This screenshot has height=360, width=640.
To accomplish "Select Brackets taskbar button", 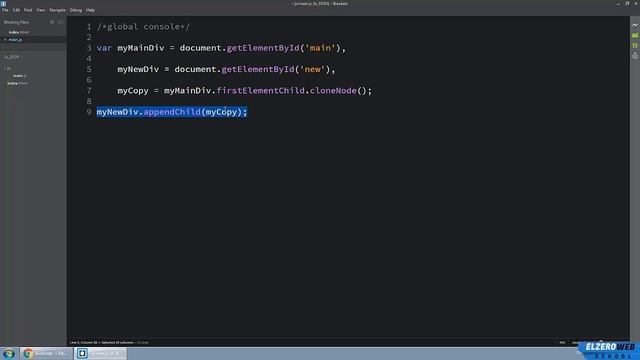I will 100,353.
